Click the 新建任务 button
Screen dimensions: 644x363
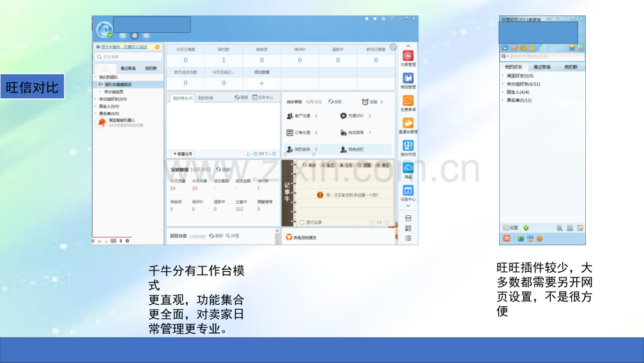[183, 153]
